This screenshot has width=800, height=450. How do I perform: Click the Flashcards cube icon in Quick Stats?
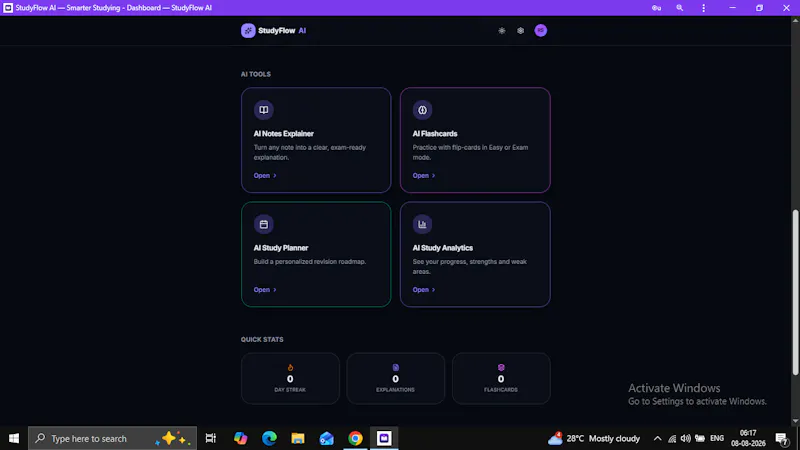(x=501, y=367)
